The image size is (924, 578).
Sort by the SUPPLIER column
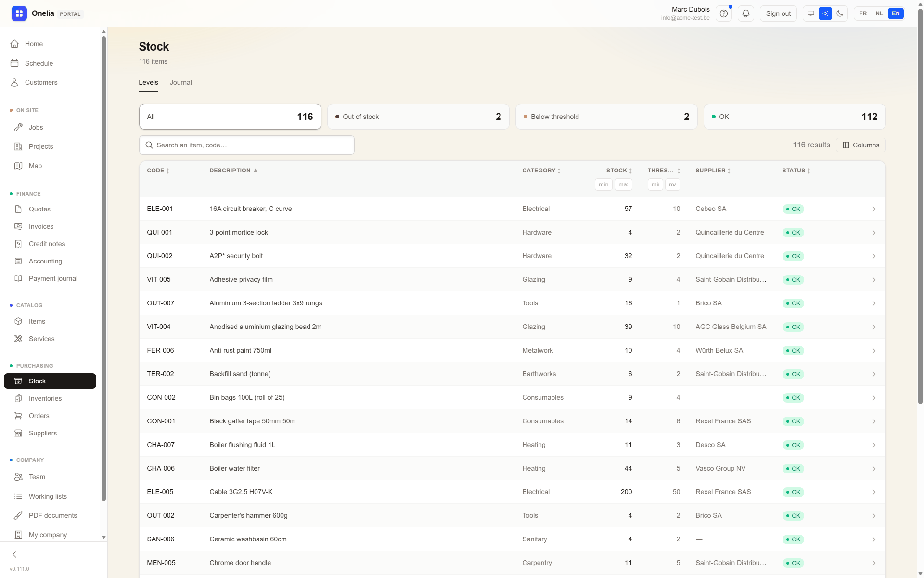click(x=713, y=171)
